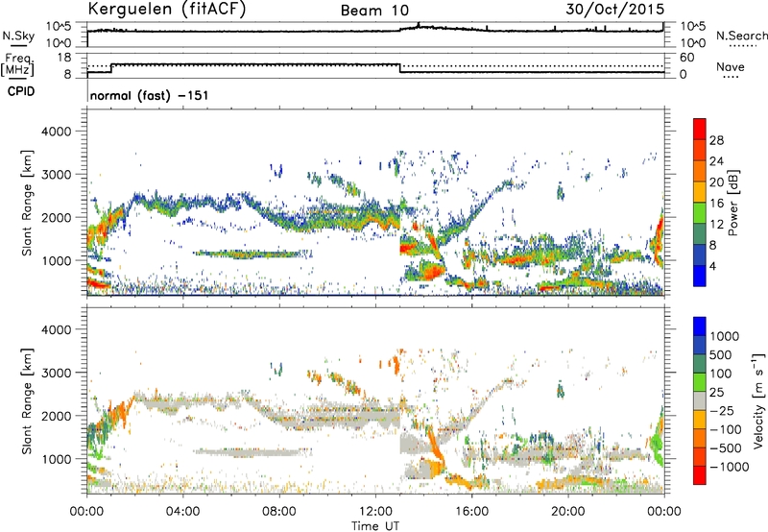
Task: Click the N.Search legend label
Action: coord(741,36)
